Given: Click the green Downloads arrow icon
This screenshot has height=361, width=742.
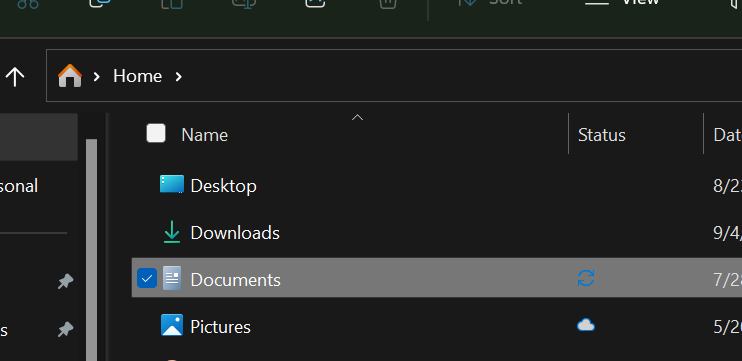Looking at the screenshot, I should 172,232.
